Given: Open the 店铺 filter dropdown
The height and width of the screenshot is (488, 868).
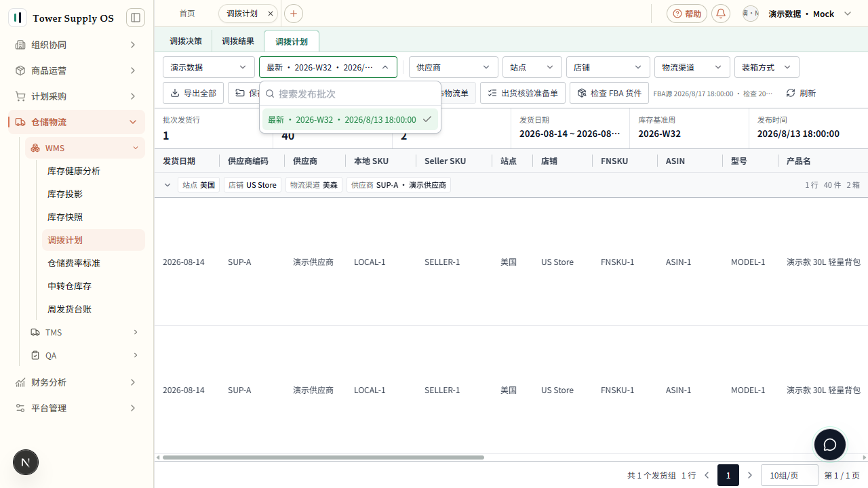Looking at the screenshot, I should click(608, 67).
